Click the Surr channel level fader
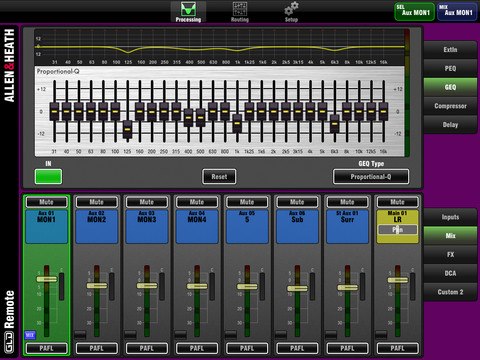The height and width of the screenshot is (360, 480). 347,287
